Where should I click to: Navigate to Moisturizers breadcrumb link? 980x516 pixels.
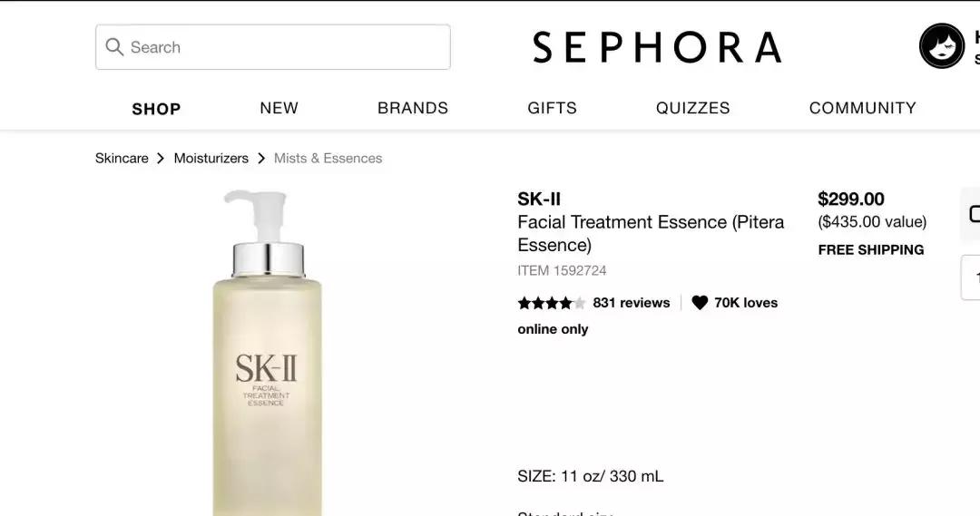point(211,159)
